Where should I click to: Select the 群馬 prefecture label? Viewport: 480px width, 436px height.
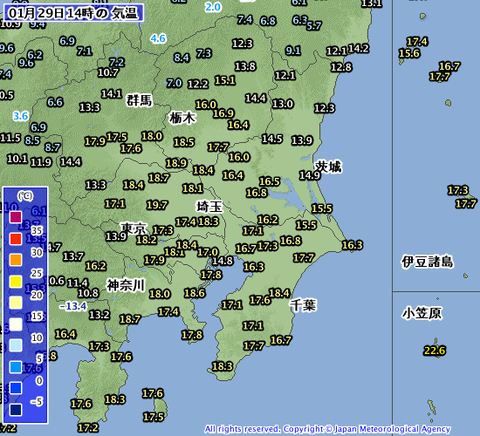(139, 100)
